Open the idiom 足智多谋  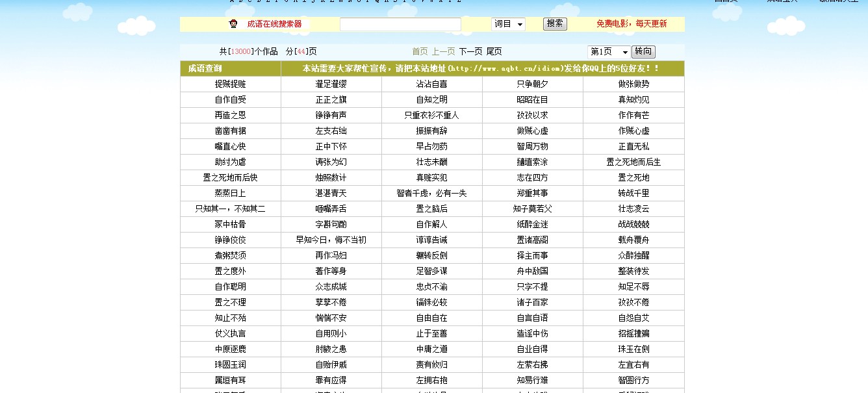tap(432, 272)
